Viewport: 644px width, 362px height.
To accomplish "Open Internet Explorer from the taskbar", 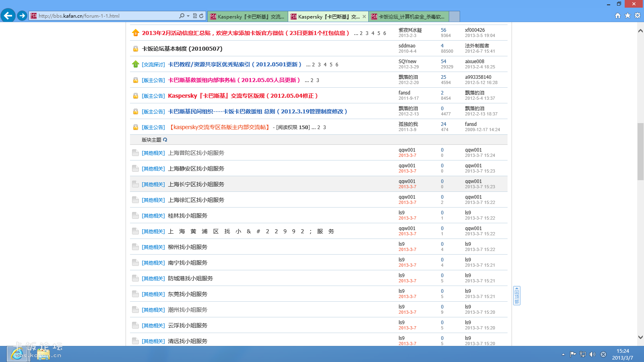I will (x=17, y=354).
